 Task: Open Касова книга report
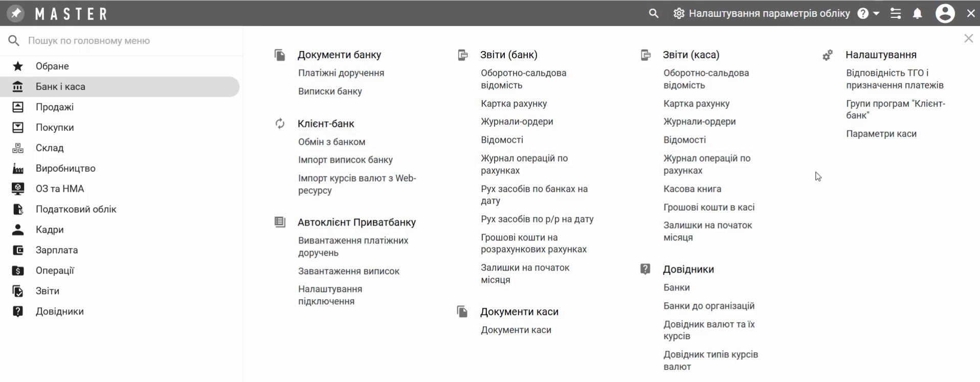coord(692,189)
